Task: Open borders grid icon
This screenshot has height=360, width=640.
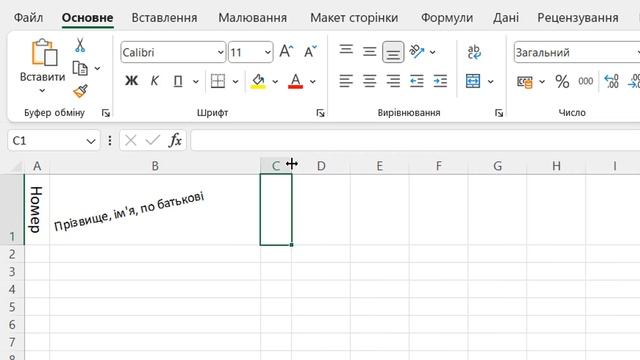Action: pos(218,81)
